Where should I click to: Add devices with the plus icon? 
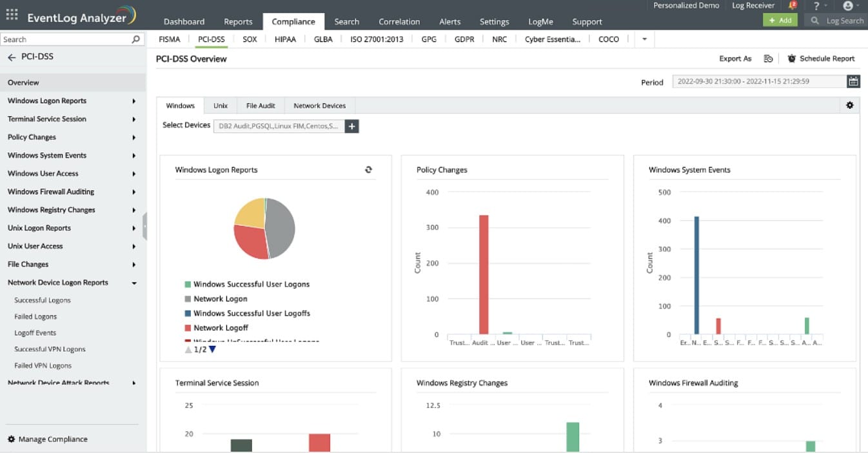[351, 126]
